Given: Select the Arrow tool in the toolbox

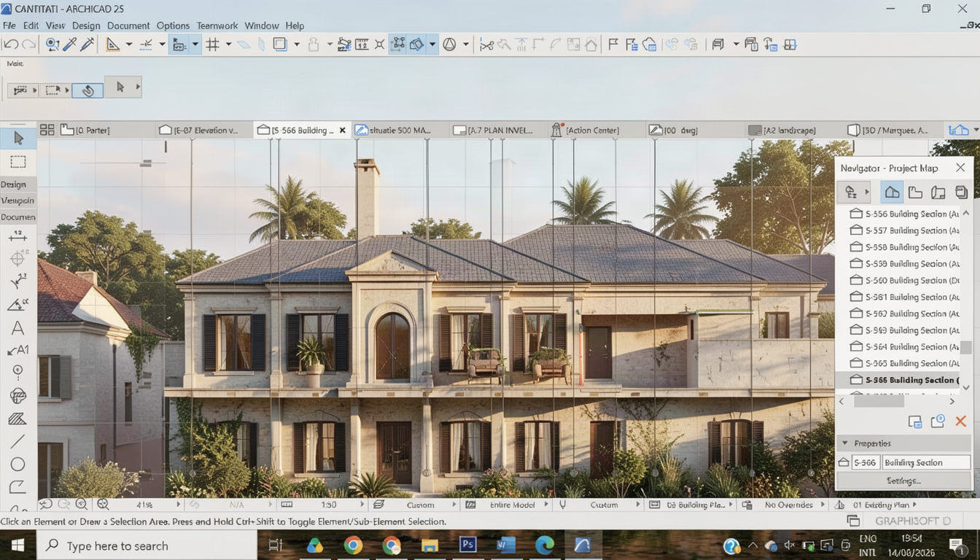Looking at the screenshot, I should pyautogui.click(x=18, y=138).
